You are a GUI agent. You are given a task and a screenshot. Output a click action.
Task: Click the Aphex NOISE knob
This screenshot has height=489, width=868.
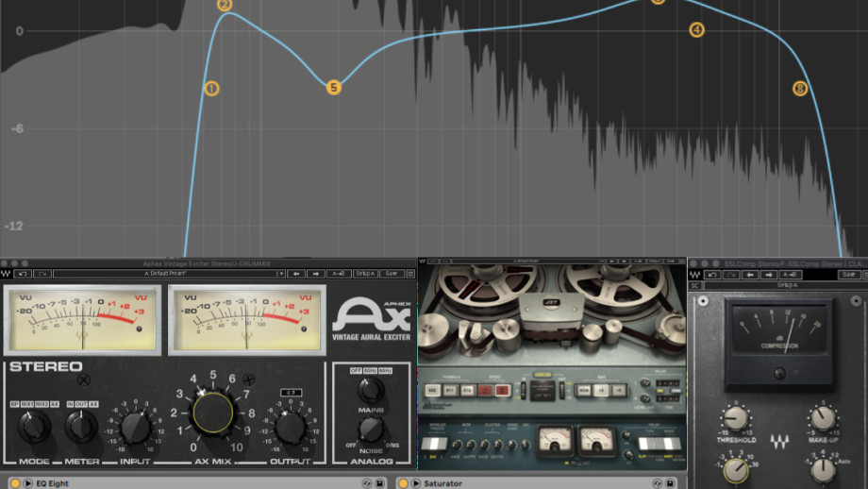(x=371, y=430)
